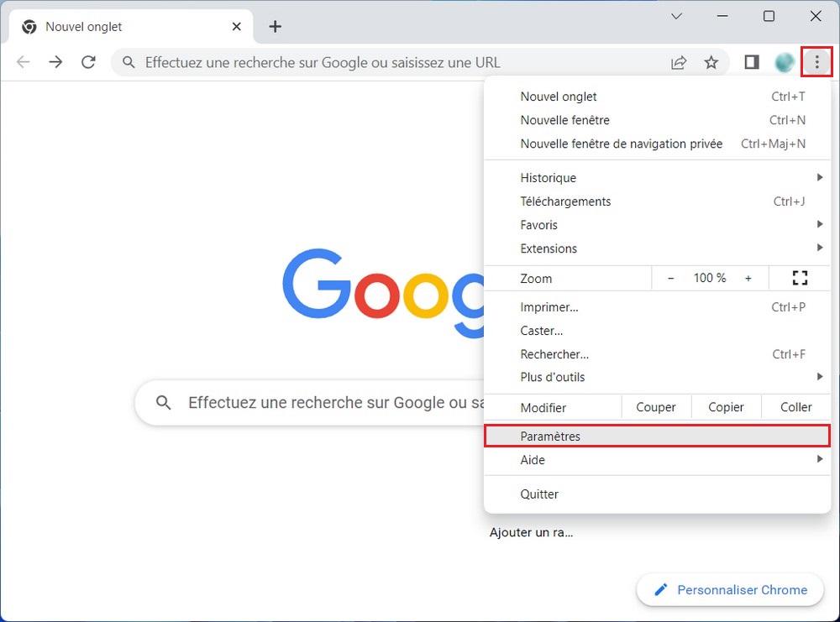840x622 pixels.
Task: Open Téléchargements from the menu
Action: tap(658, 201)
